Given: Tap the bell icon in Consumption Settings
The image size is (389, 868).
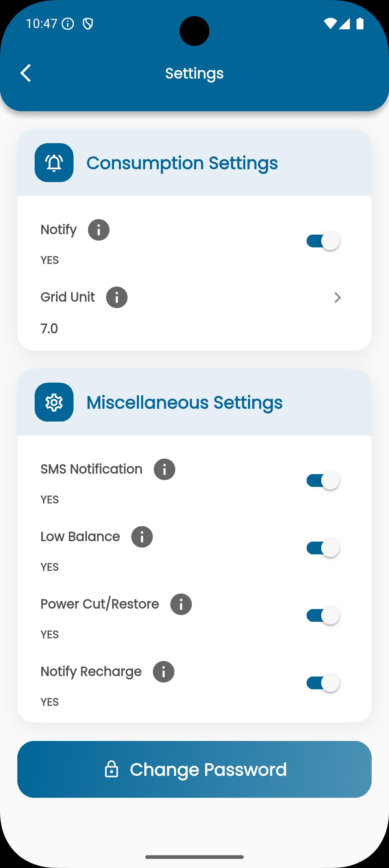Looking at the screenshot, I should coord(54,163).
